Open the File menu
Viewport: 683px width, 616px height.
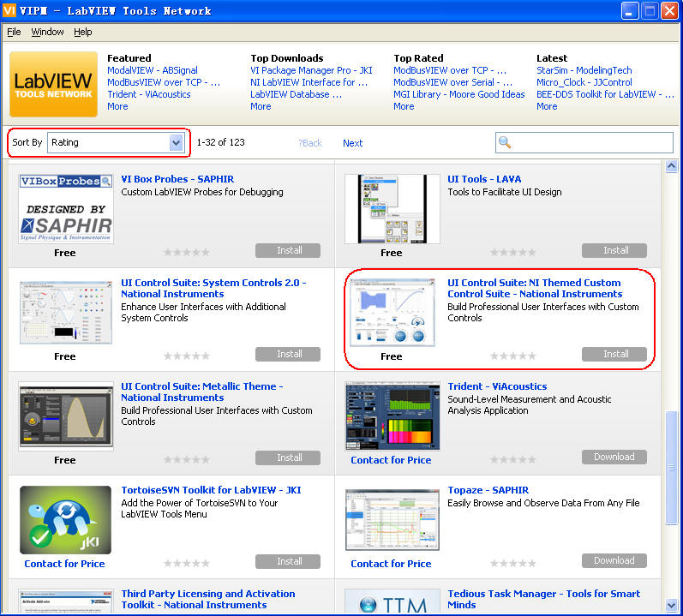(x=14, y=32)
